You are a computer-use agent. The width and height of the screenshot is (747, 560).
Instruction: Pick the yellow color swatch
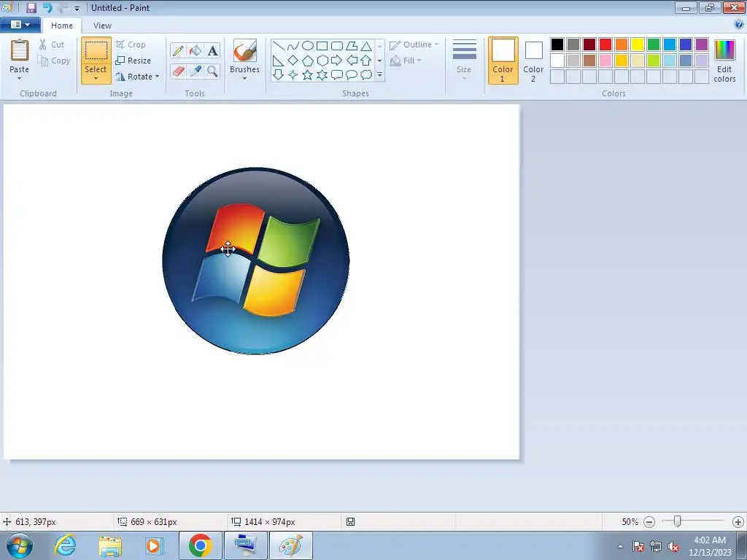[x=638, y=44]
